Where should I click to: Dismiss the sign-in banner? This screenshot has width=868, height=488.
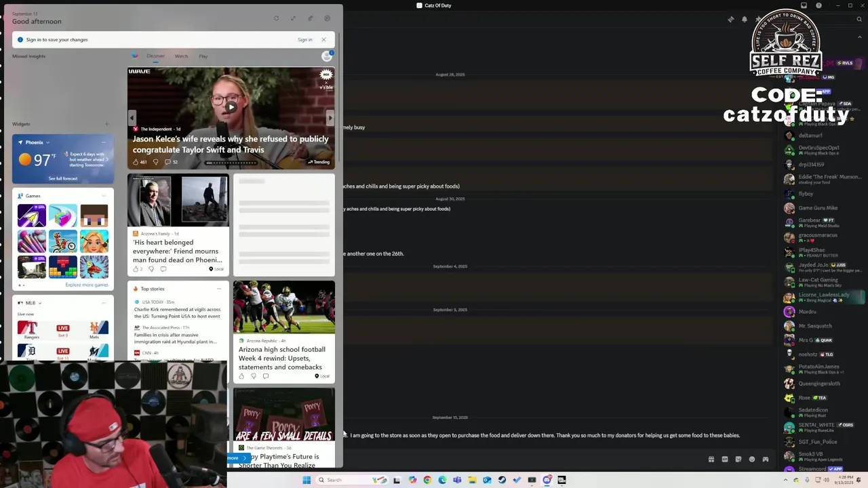323,39
